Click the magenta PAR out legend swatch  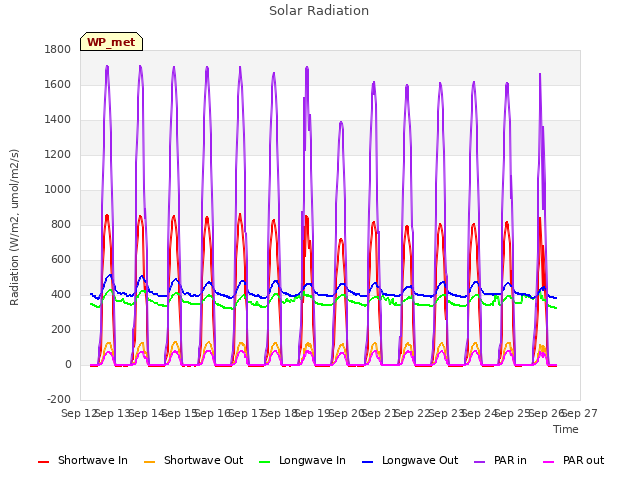tap(549, 462)
